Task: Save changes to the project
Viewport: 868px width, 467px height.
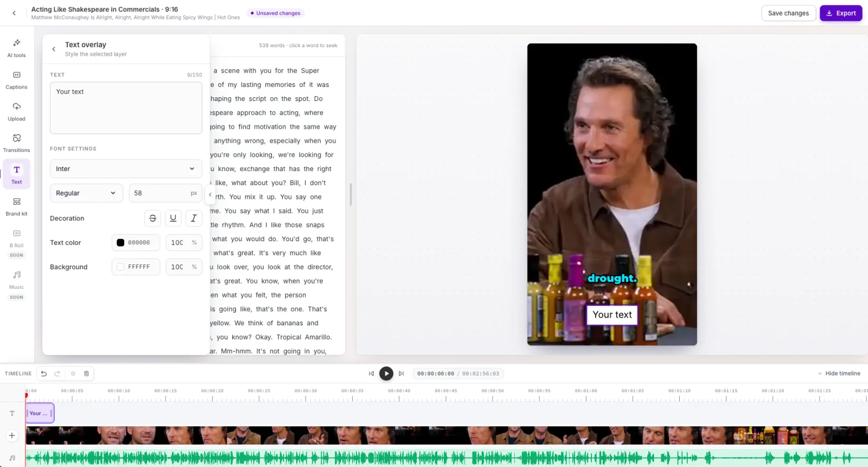Action: 788,13
